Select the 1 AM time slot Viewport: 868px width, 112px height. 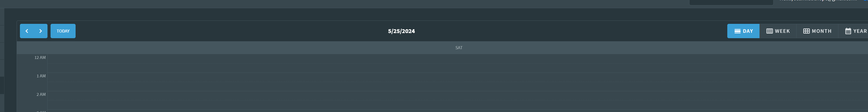pyautogui.click(x=458, y=77)
